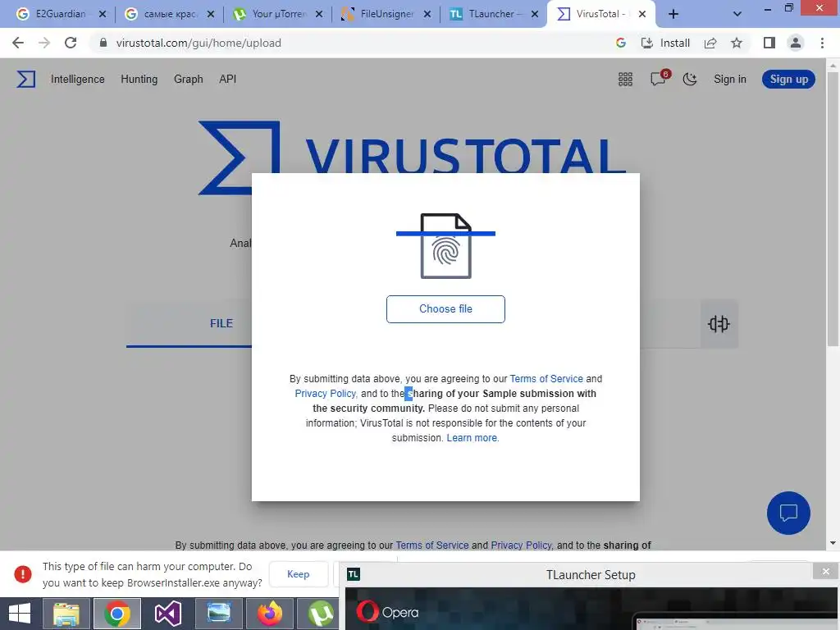This screenshot has height=630, width=840.
Task: Click the Choose file button
Action: tap(445, 309)
